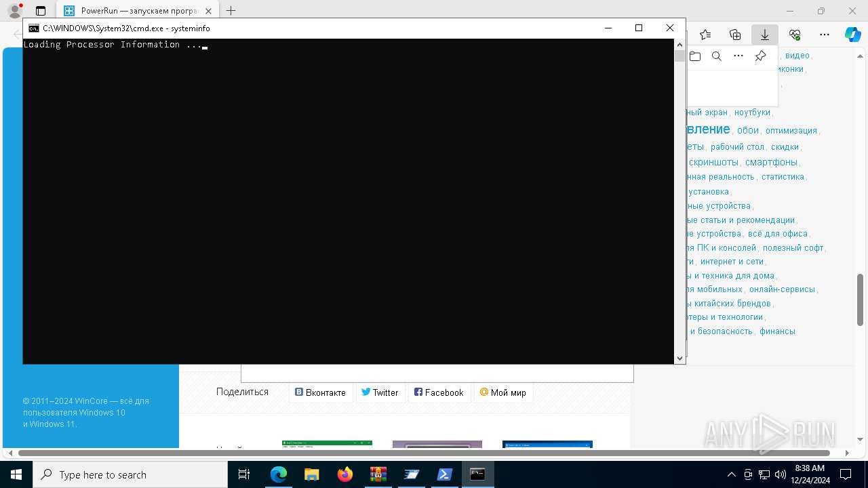Screen dimensions: 868x488
Task: Open the полезный софт tag link
Action: point(793,248)
